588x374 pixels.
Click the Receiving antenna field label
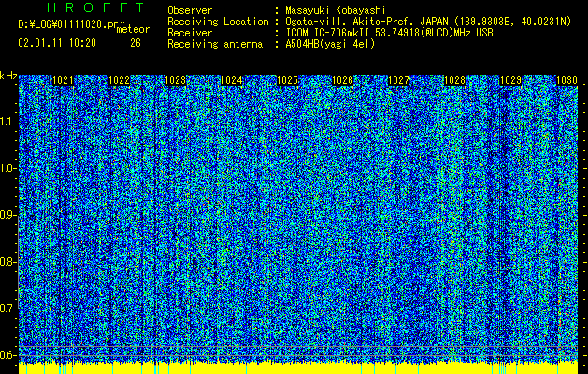(215, 44)
